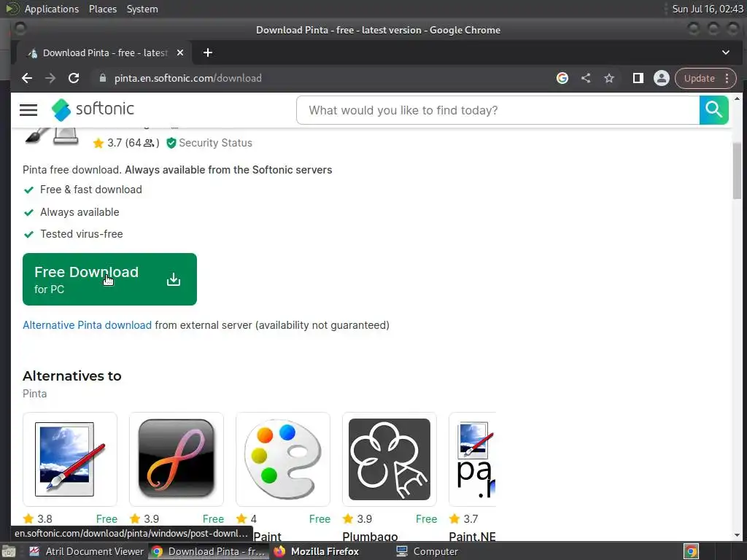The height and width of the screenshot is (560, 747).
Task: Switch to Mozilla Firefox in taskbar
Action: coord(317,551)
